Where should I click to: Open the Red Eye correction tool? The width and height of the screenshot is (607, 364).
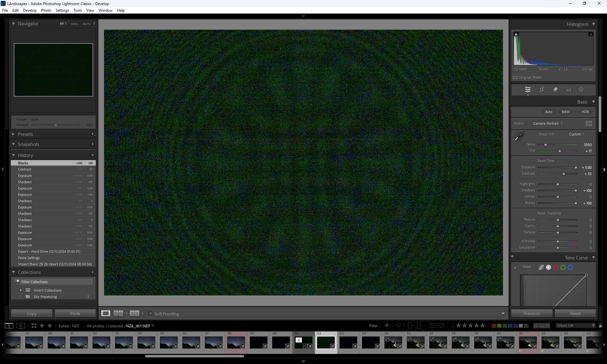(568, 89)
